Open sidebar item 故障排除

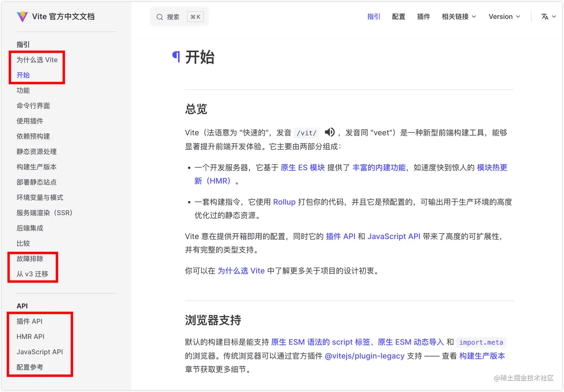[30, 258]
